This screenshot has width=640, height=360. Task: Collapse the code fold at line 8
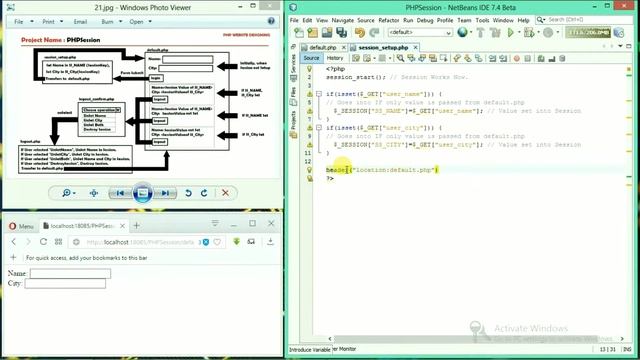tap(319, 128)
